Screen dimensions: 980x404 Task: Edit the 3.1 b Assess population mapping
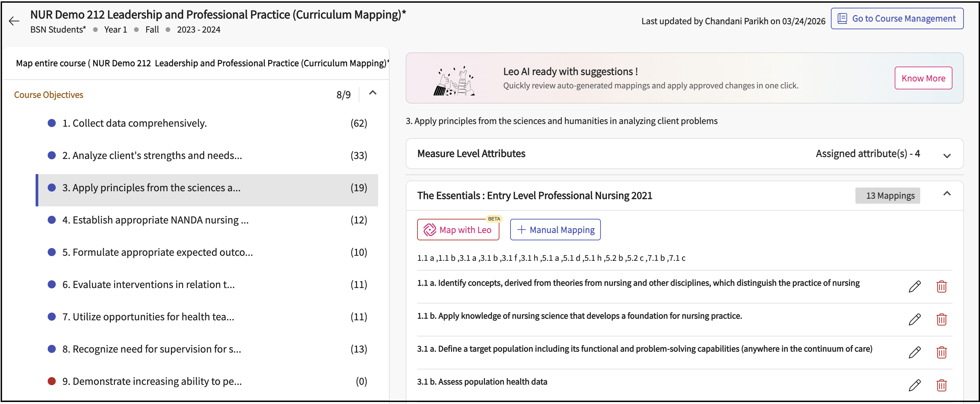pyautogui.click(x=915, y=385)
